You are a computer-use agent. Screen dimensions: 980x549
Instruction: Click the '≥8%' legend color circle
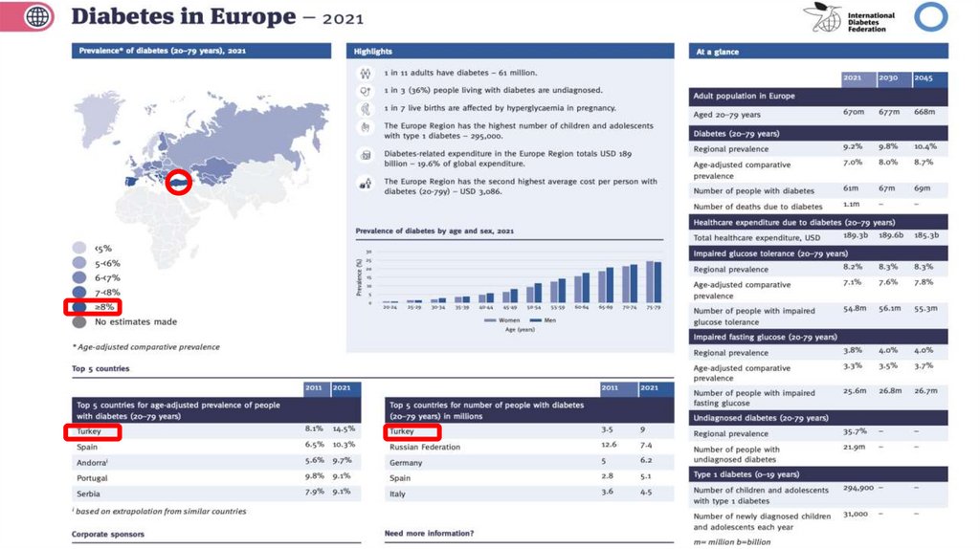point(79,307)
